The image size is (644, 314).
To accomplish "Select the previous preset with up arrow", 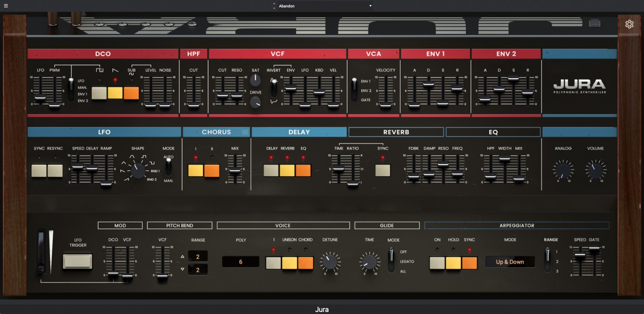I will 274,4.
